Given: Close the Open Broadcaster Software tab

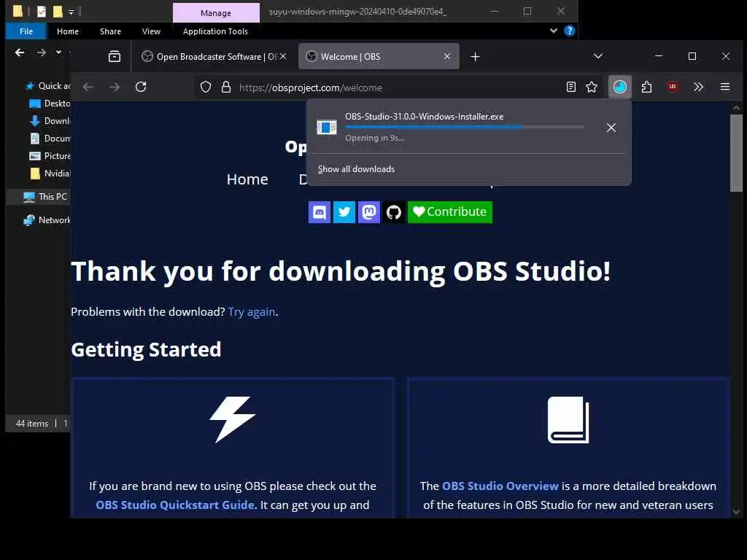Looking at the screenshot, I should [x=283, y=56].
